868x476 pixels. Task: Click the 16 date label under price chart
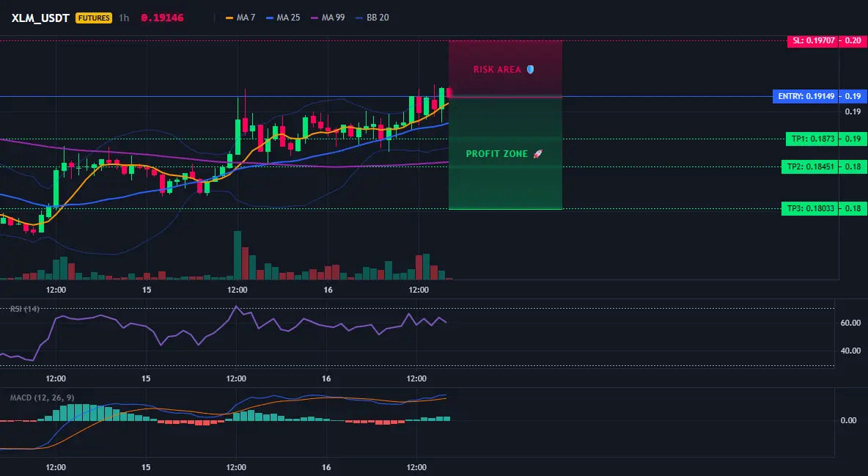pyautogui.click(x=328, y=290)
